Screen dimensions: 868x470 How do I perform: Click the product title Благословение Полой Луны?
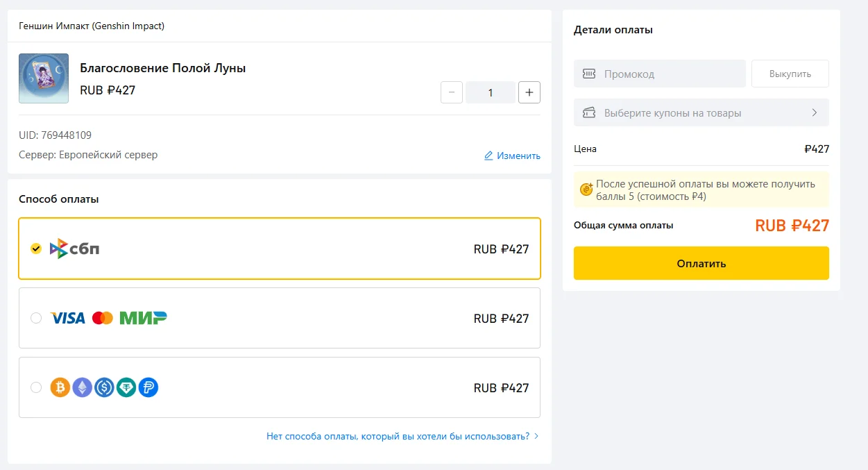(163, 68)
